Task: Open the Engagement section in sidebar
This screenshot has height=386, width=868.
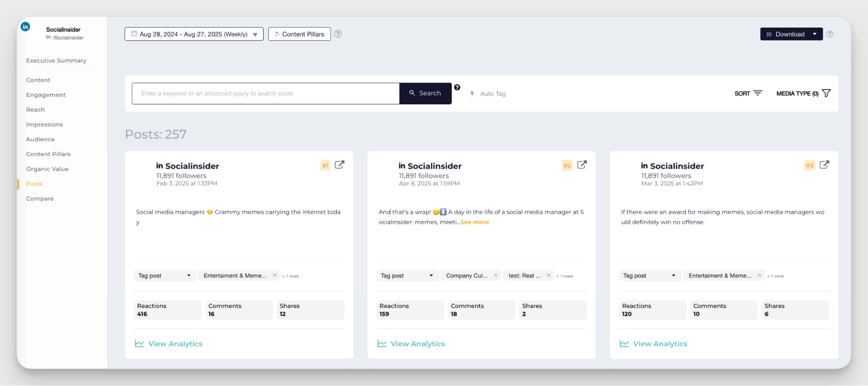Action: tap(46, 95)
